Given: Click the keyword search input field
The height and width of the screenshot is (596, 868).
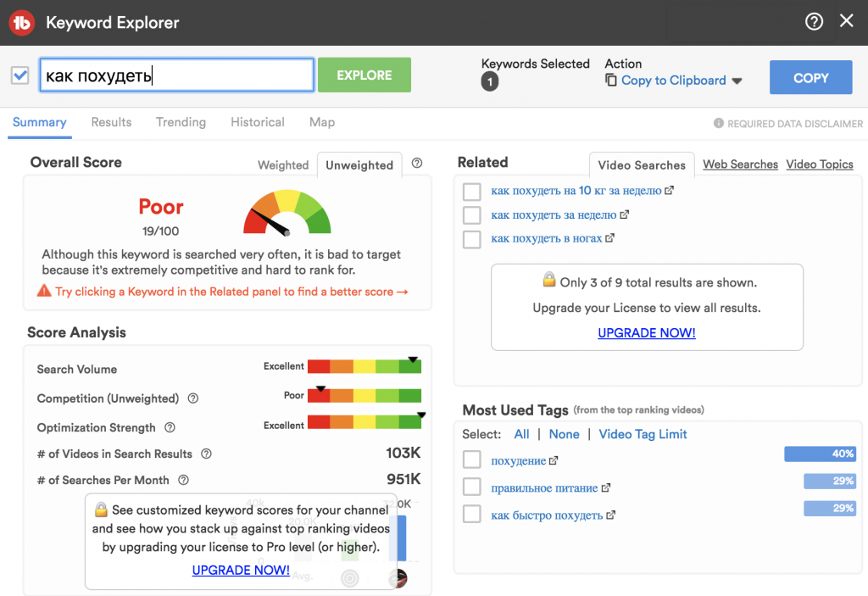Looking at the screenshot, I should pos(177,75).
